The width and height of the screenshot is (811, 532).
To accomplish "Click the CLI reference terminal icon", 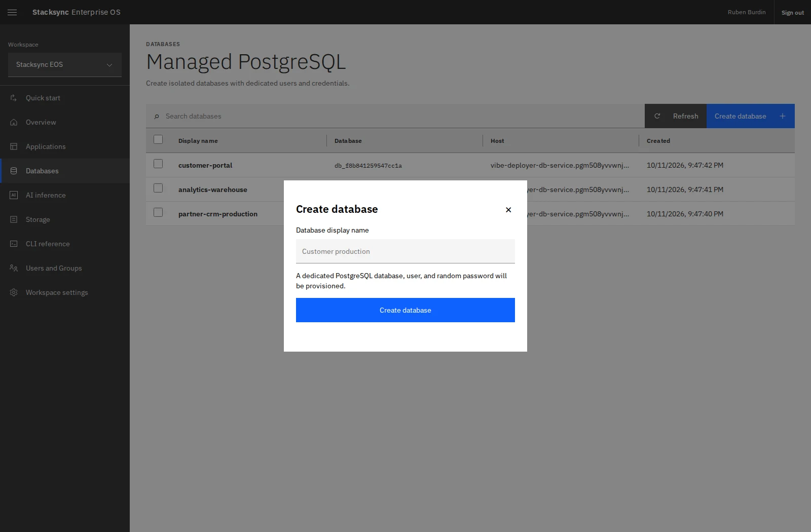I will point(14,244).
